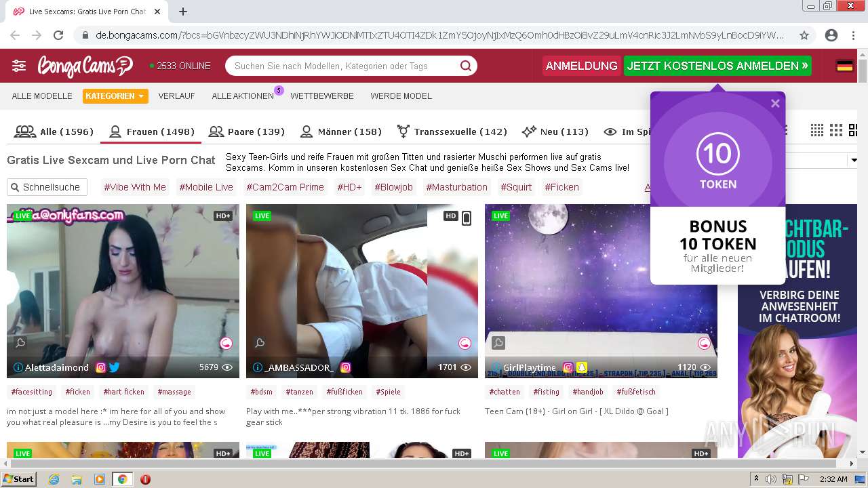Open ALLE MODELLE menu item
Image resolution: width=868 pixels, height=488 pixels.
(x=42, y=96)
